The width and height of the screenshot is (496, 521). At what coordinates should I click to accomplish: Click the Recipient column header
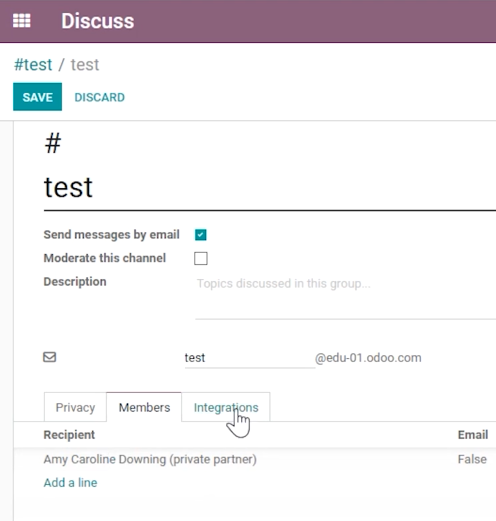69,435
